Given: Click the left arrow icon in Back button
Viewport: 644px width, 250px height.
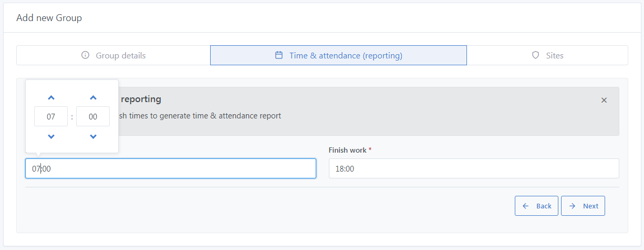Looking at the screenshot, I should (525, 206).
